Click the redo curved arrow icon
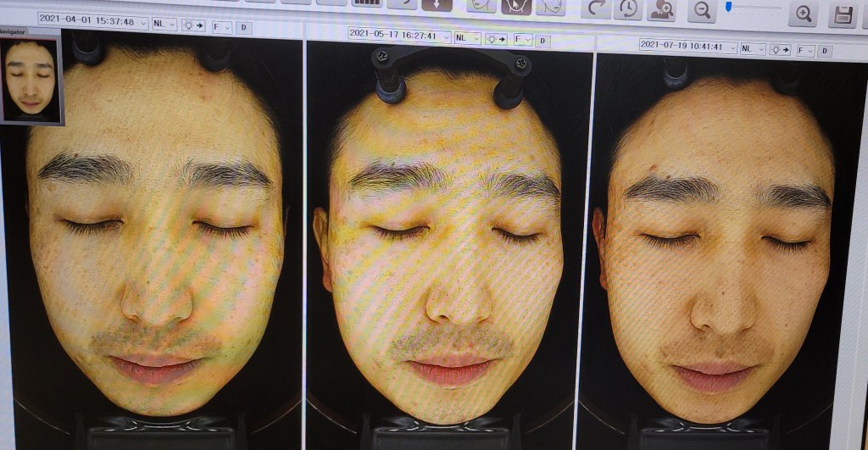Screen dimensions: 868x450 pyautogui.click(x=596, y=8)
